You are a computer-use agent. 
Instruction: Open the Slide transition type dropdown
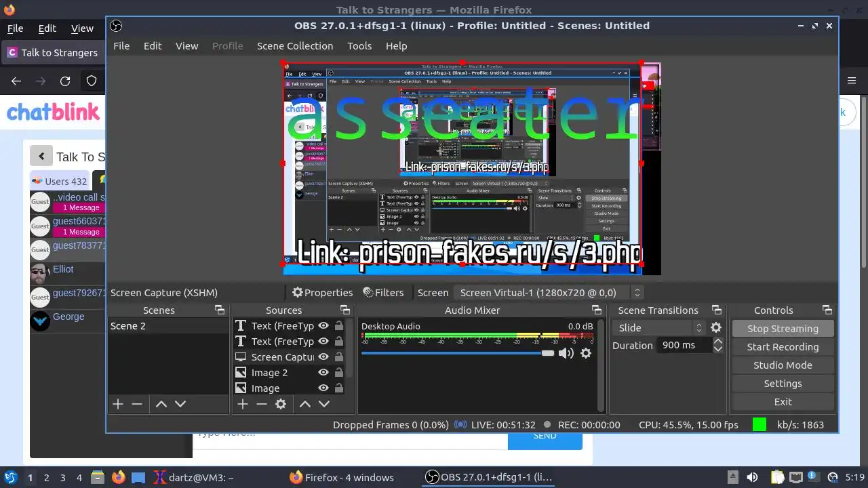659,327
